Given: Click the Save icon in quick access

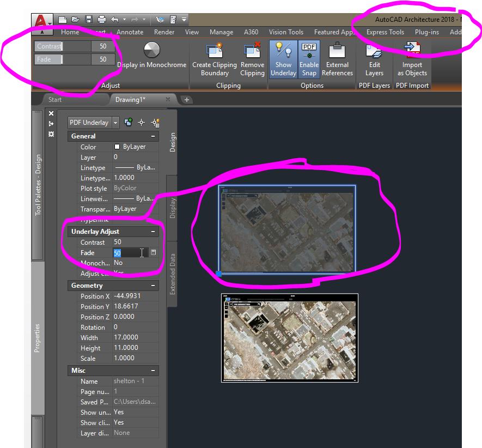Looking at the screenshot, I should tap(89, 20).
